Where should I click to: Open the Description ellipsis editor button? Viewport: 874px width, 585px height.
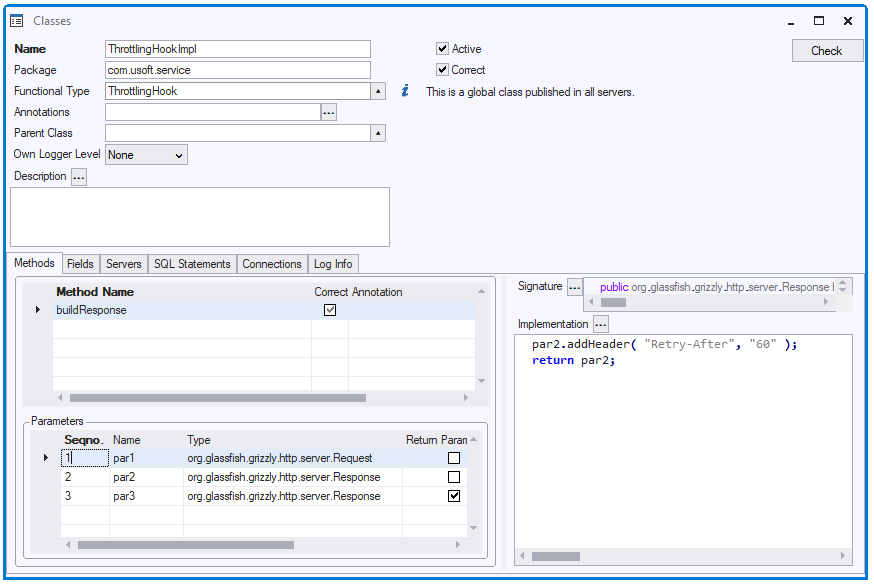79,176
